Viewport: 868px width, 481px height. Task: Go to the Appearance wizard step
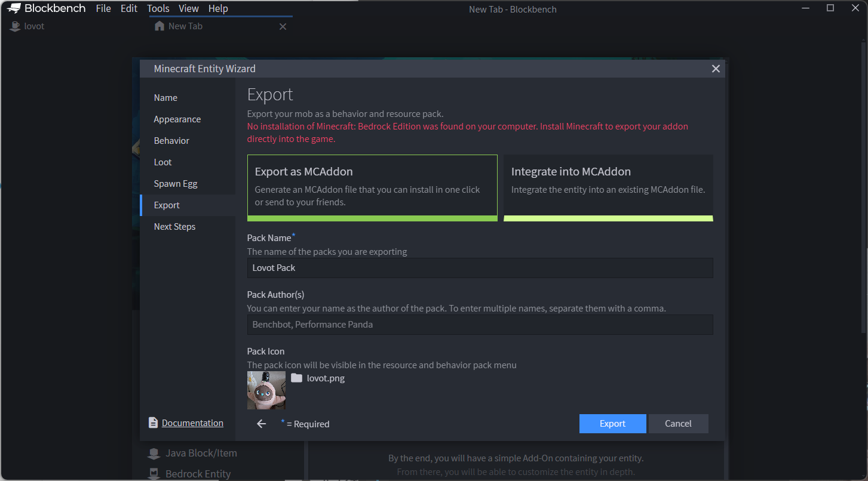coord(188,119)
